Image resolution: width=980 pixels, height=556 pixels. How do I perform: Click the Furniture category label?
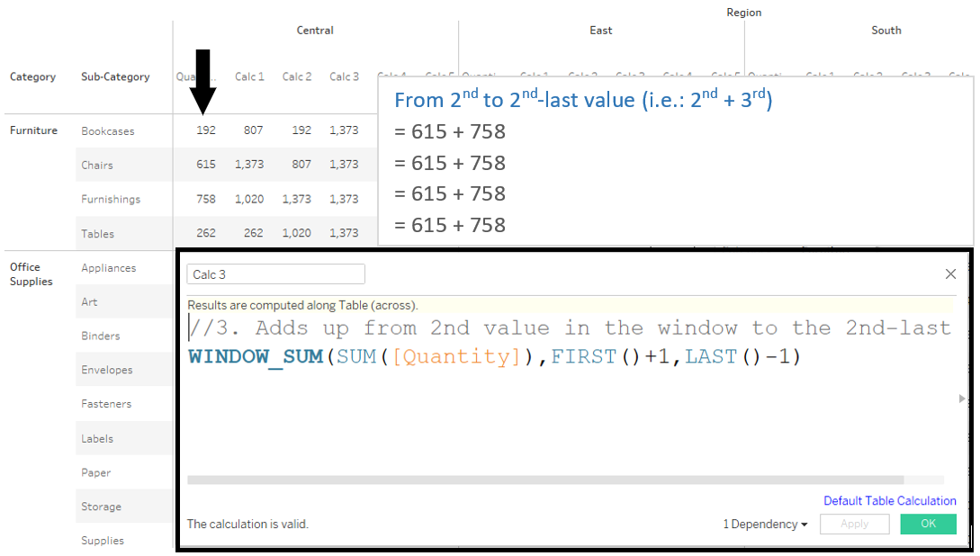(x=33, y=131)
